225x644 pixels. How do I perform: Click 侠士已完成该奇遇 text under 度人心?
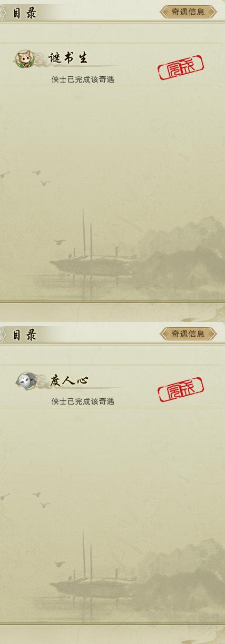pos(83,401)
